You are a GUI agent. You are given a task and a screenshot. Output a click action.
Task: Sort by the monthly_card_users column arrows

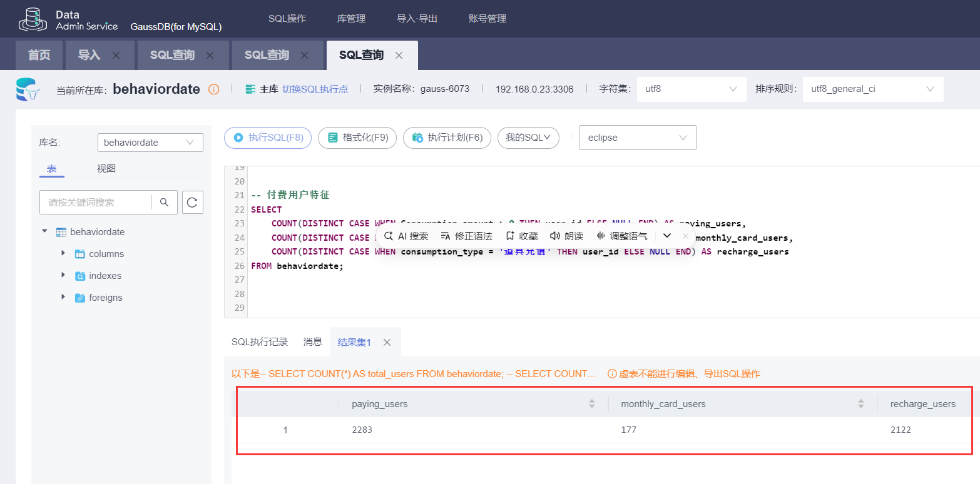861,404
